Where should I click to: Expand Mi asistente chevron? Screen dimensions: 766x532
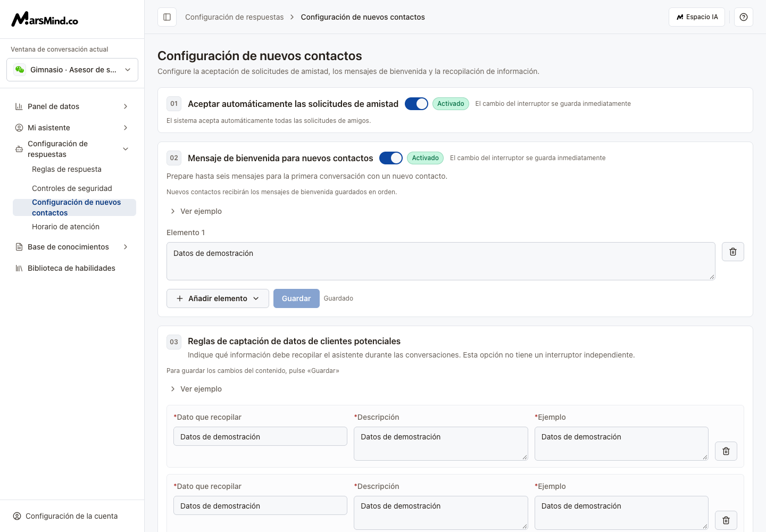(126, 128)
